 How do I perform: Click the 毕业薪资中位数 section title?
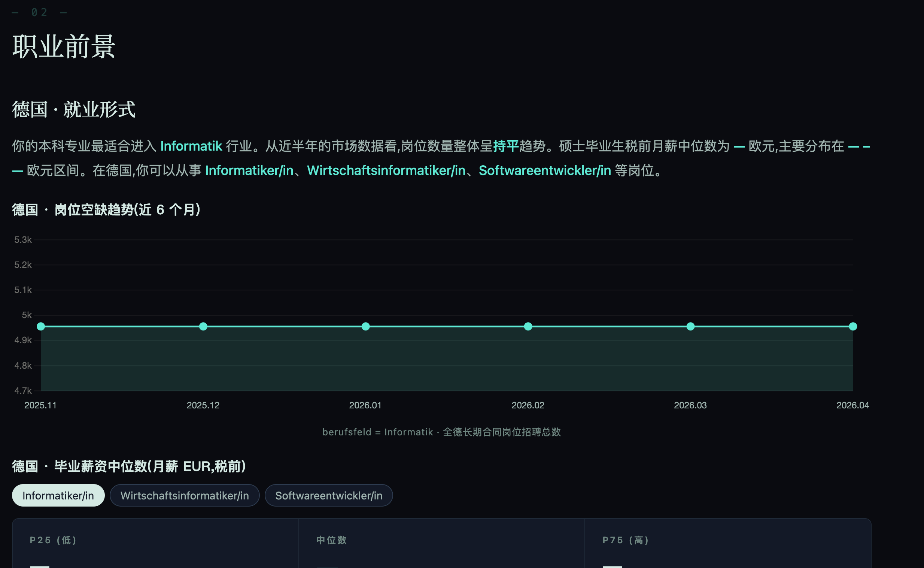pos(129,466)
